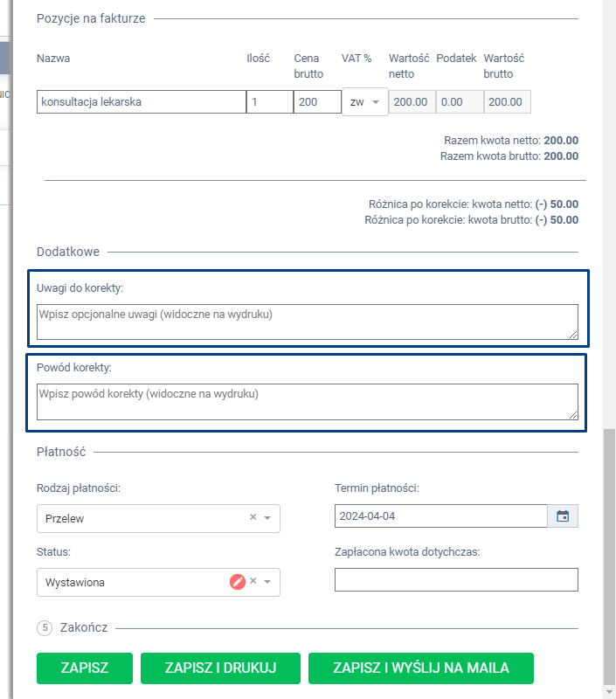Click the red pencil icon in Status field
This screenshot has height=699, width=616.
pyautogui.click(x=237, y=582)
